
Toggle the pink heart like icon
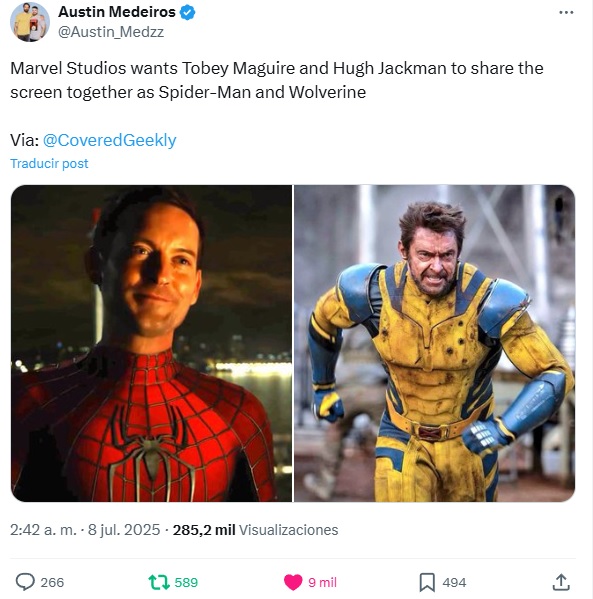click(293, 583)
